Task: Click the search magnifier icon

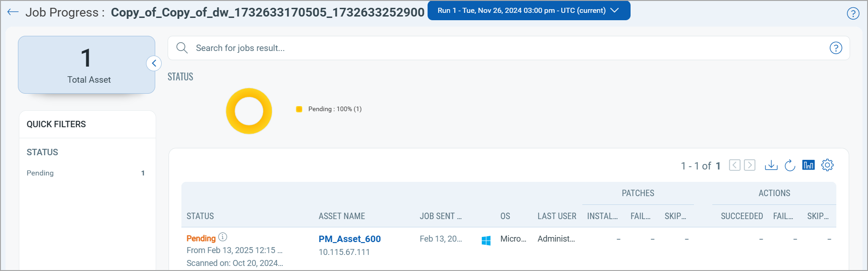Action: pos(182,48)
